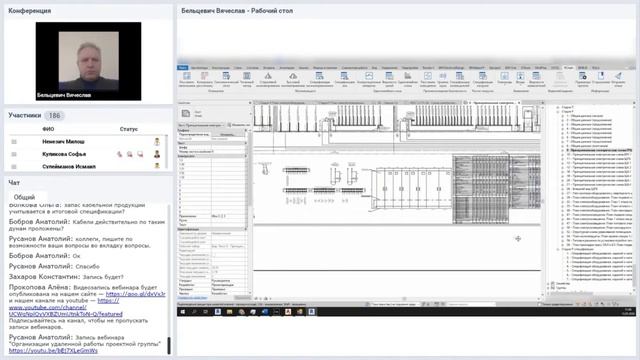
Task: Open the type selector dropdown in the properties panel
Action: 201,125
